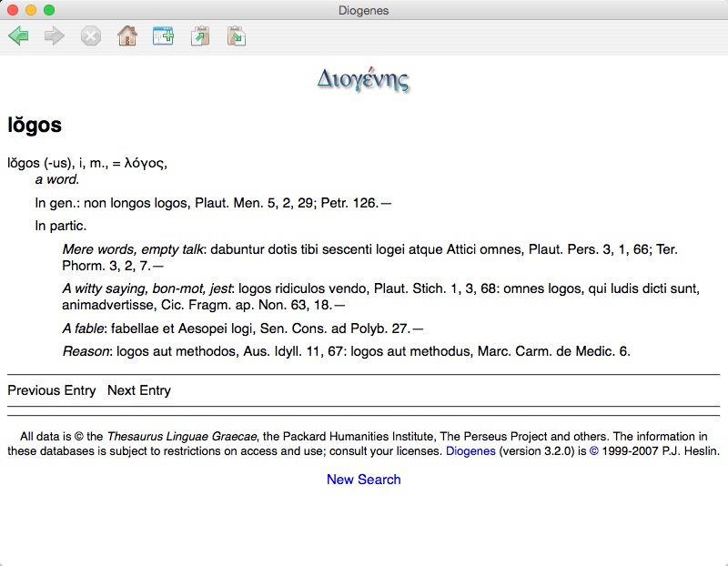Open the Diogenes link in footer
The width and height of the screenshot is (728, 566).
470,451
